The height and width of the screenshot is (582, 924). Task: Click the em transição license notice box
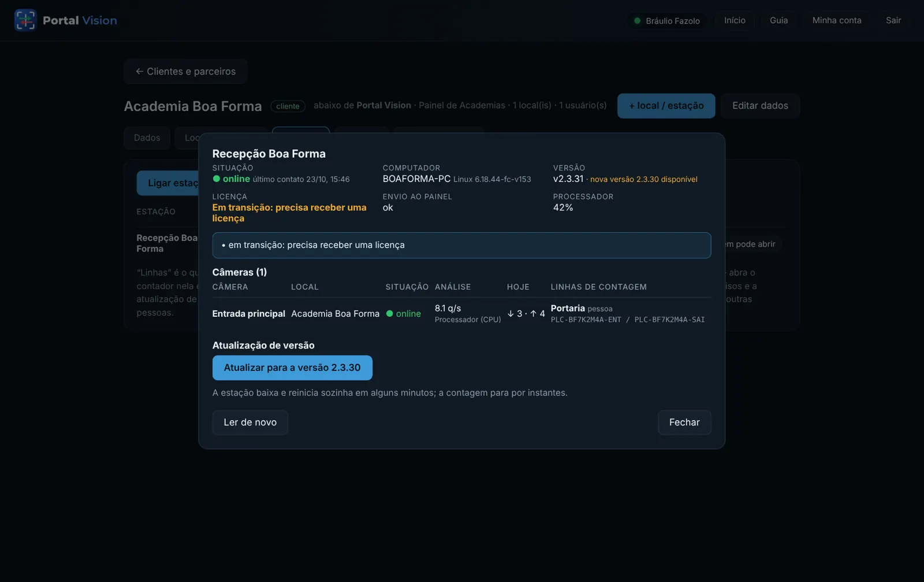point(461,245)
